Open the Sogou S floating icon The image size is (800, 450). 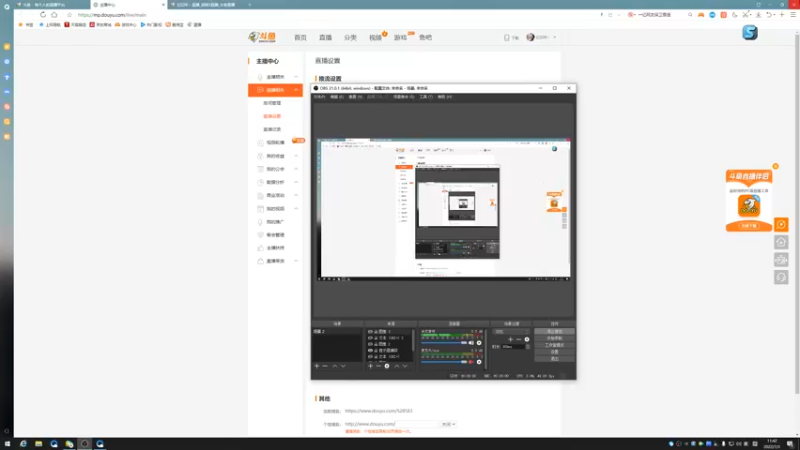(x=749, y=33)
